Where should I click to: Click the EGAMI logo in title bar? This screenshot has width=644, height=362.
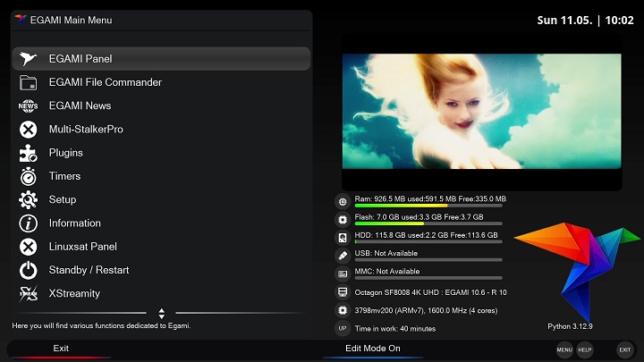20,20
